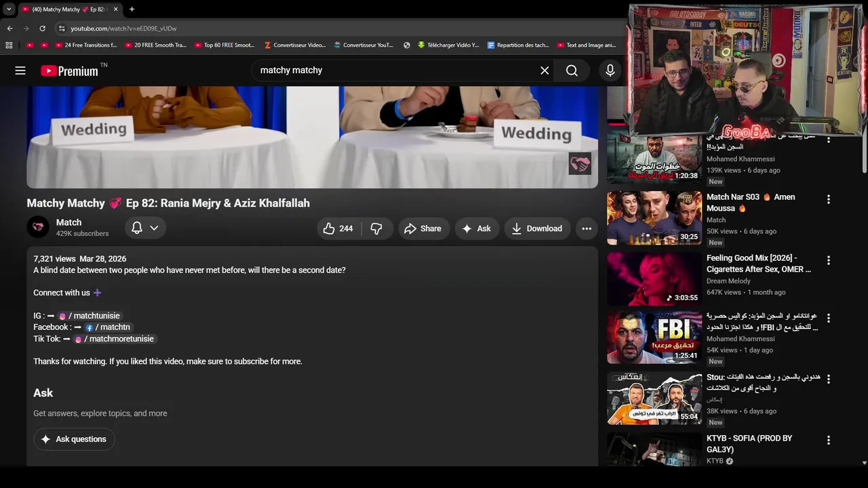868x488 pixels.
Task: Open a new browser tab
Action: tap(132, 9)
